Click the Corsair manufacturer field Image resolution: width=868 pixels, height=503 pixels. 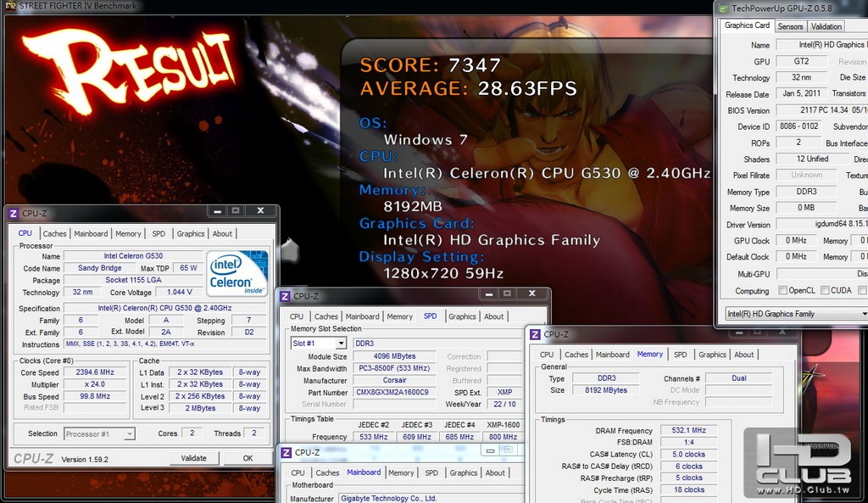(x=394, y=381)
